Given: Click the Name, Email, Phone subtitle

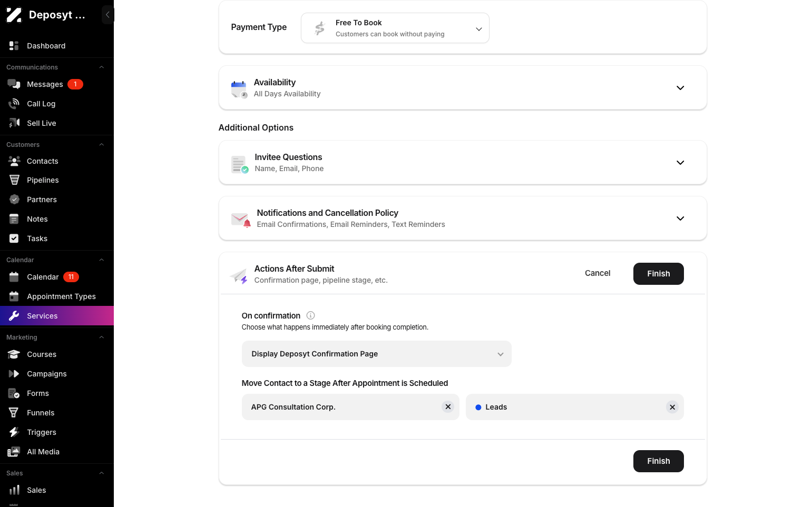Looking at the screenshot, I should point(289,168).
